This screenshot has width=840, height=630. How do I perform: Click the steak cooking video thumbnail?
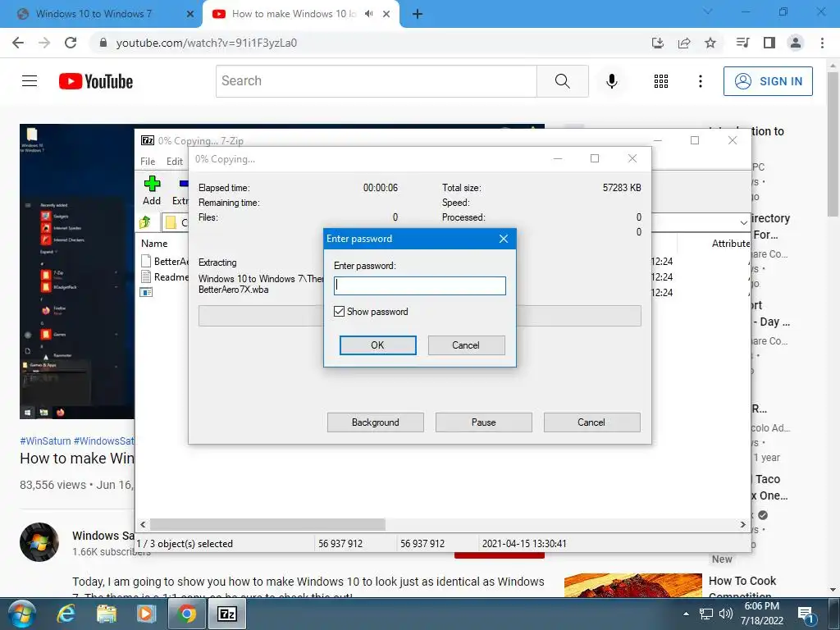point(632,586)
